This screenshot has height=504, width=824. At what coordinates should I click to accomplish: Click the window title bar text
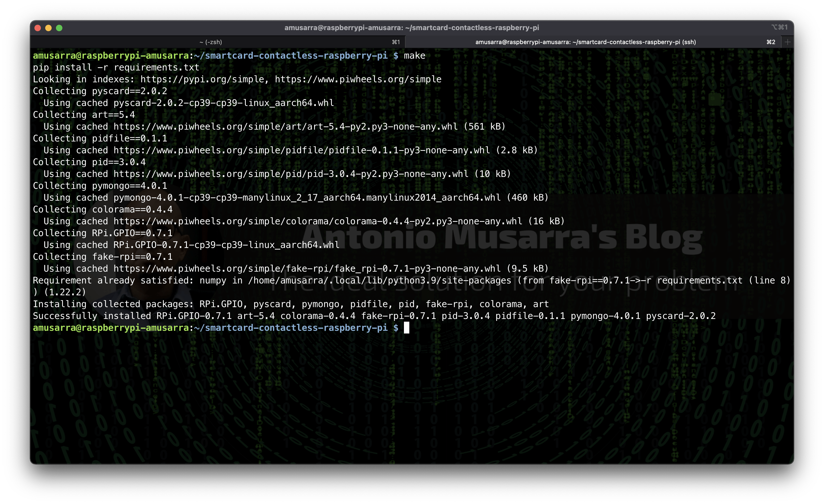pyautogui.click(x=412, y=28)
